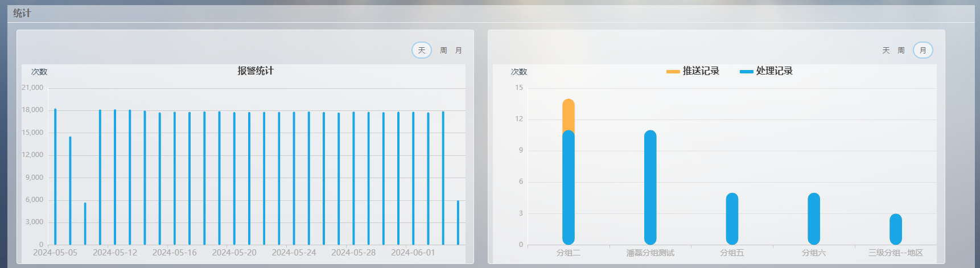
Task: Click the 2024-05-05 bar in 报警统计
Action: [x=55, y=176]
